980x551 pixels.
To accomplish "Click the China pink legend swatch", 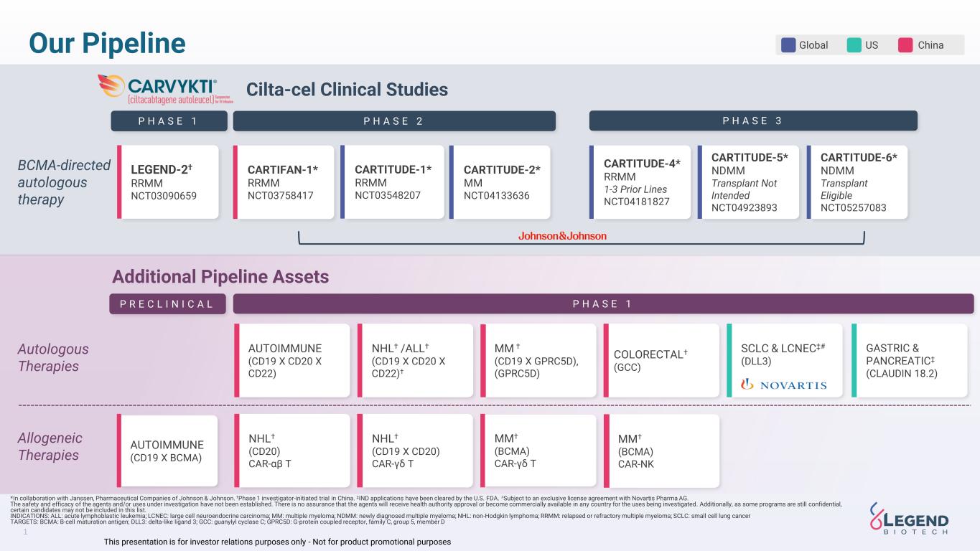I will pyautogui.click(x=905, y=45).
